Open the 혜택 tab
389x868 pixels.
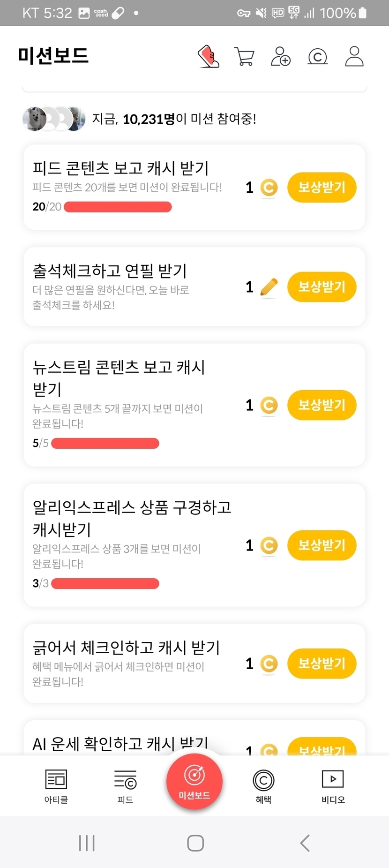263,786
